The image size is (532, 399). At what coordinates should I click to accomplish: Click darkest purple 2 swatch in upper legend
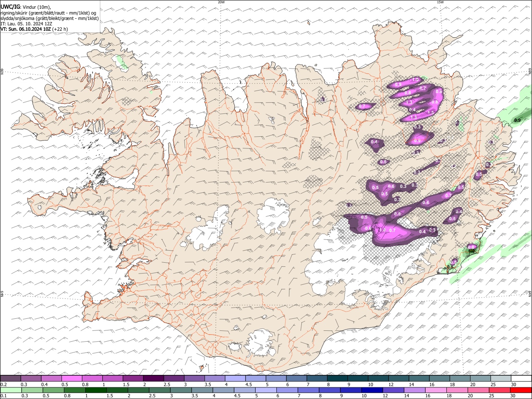[x=153, y=378]
